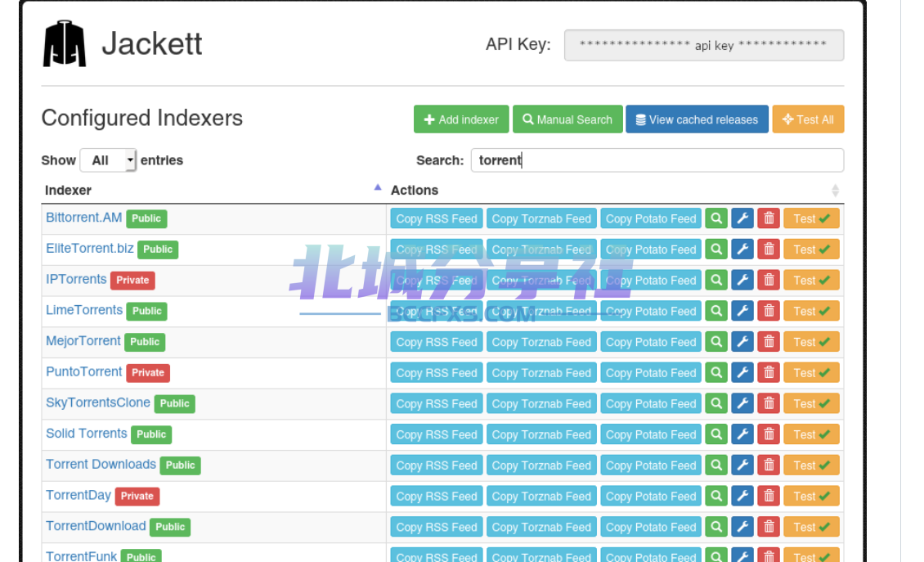
Task: Click the search icon for SkyTorrentsClone
Action: (716, 403)
